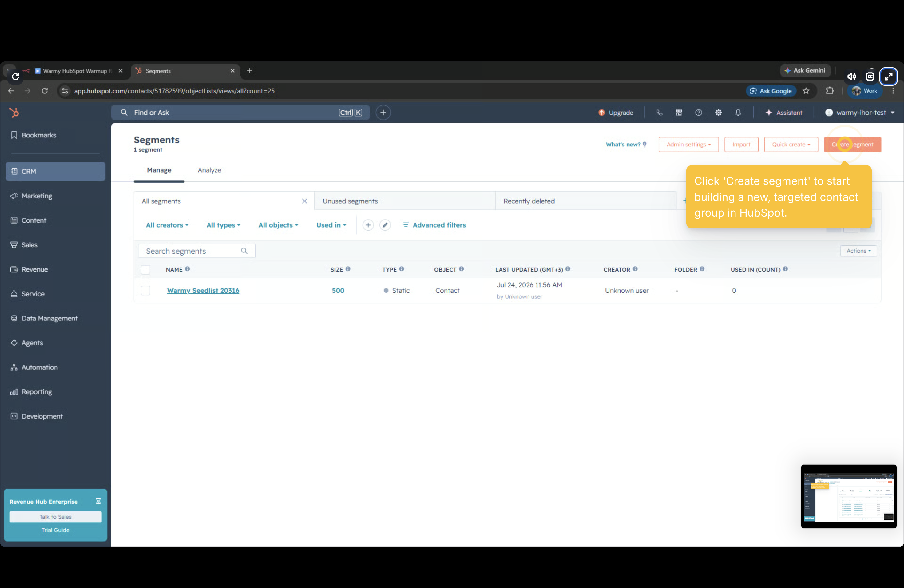Open the Reporting sidebar menu
Image resolution: width=904 pixels, height=588 pixels.
31,392
